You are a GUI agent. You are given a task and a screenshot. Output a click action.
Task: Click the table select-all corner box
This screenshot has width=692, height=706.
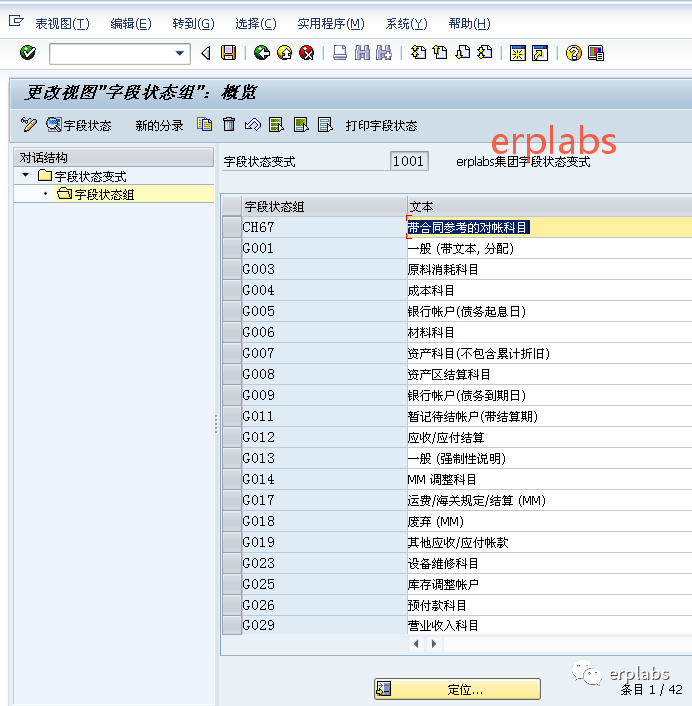tap(232, 206)
